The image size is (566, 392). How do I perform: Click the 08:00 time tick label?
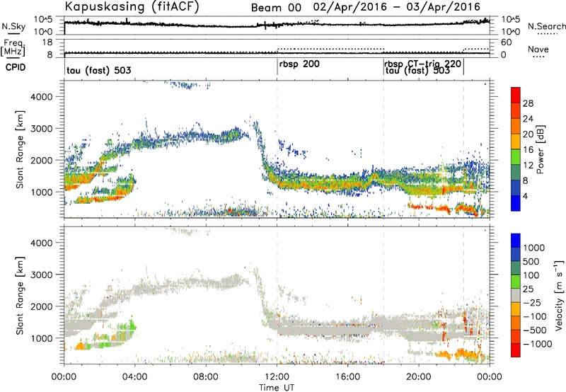point(206,377)
